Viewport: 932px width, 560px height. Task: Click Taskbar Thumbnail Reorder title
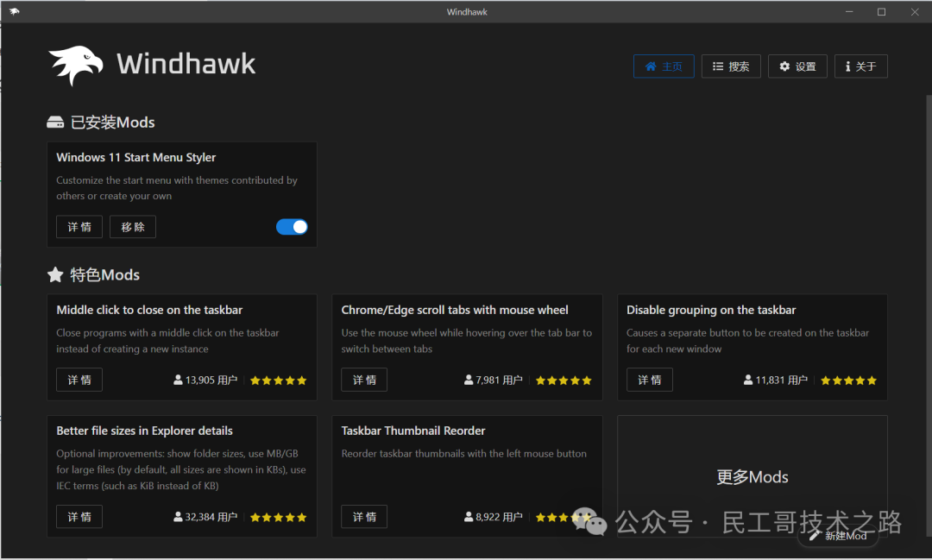413,431
